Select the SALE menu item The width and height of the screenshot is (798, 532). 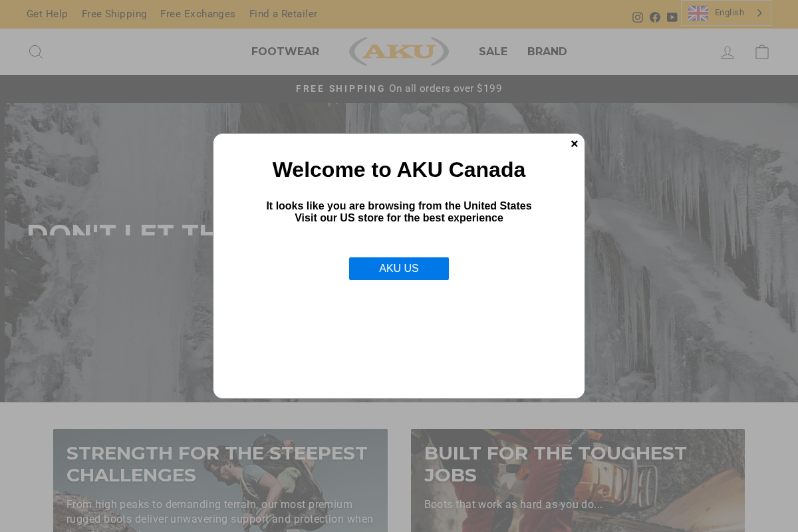tap(493, 51)
